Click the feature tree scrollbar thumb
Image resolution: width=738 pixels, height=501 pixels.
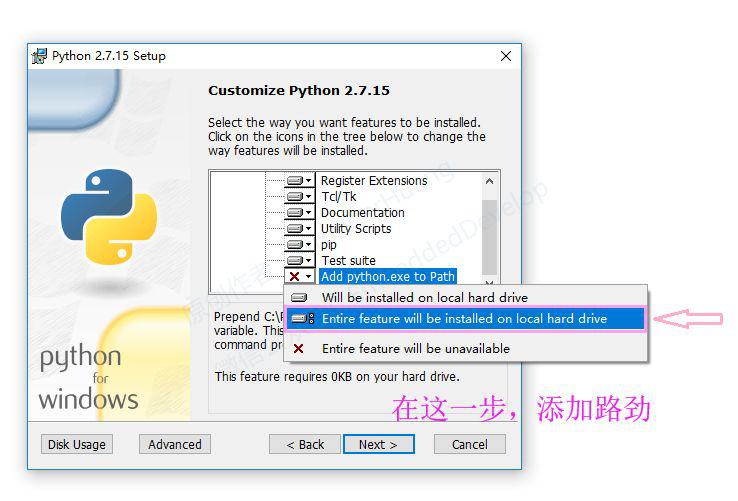(x=489, y=237)
